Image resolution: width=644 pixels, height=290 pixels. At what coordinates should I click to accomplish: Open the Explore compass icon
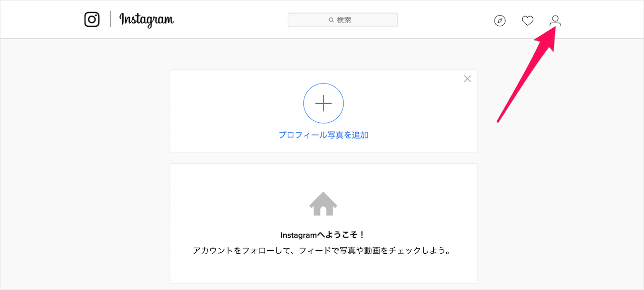500,21
